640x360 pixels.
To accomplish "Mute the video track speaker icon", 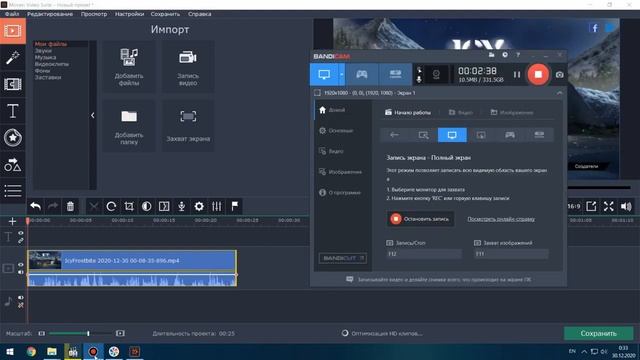I will point(21,272).
